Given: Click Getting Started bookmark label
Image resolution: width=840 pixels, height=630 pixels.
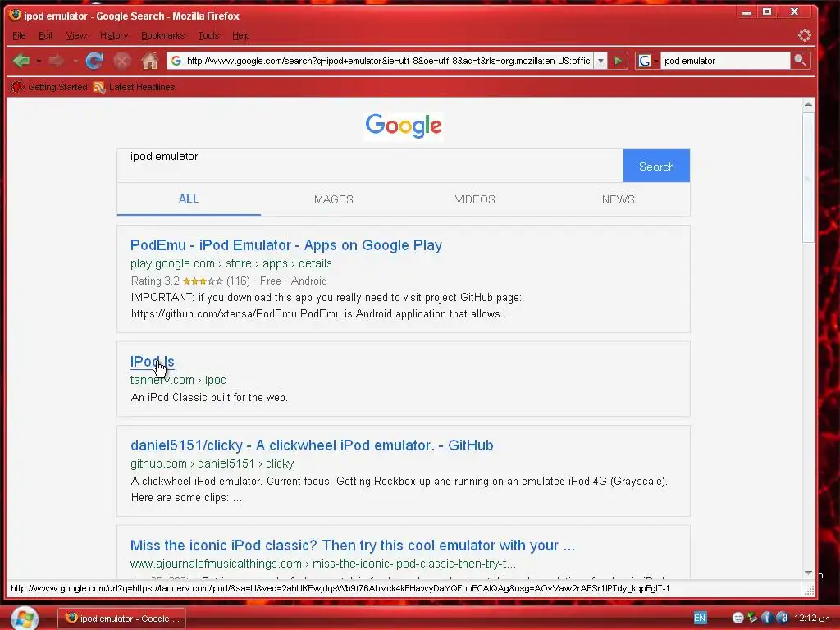Looking at the screenshot, I should coord(58,87).
